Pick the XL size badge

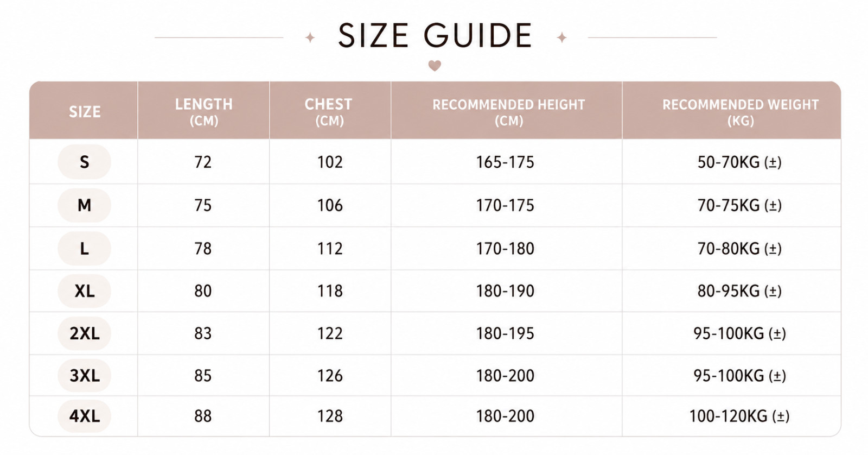point(84,291)
